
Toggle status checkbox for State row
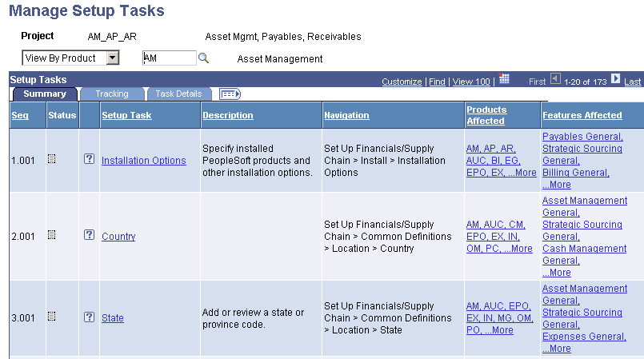(x=52, y=317)
